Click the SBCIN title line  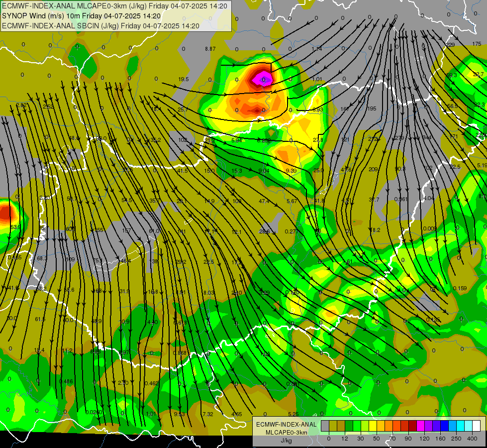tap(100, 26)
